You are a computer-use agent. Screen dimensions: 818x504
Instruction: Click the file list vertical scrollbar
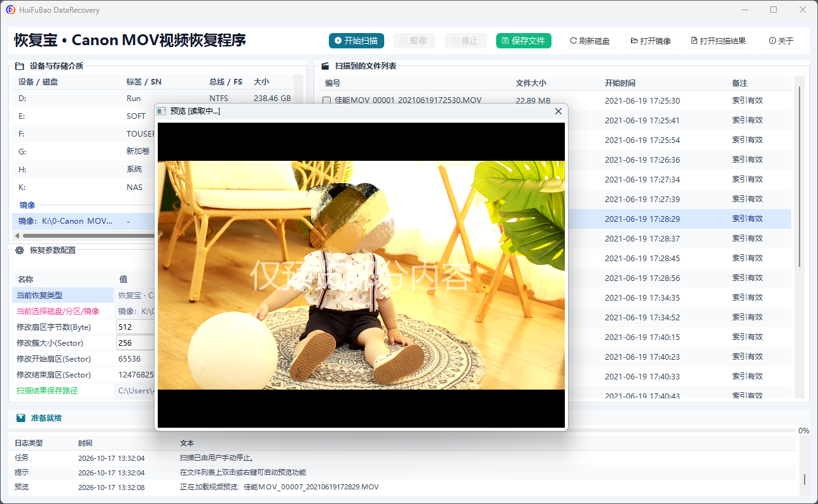pos(800,177)
